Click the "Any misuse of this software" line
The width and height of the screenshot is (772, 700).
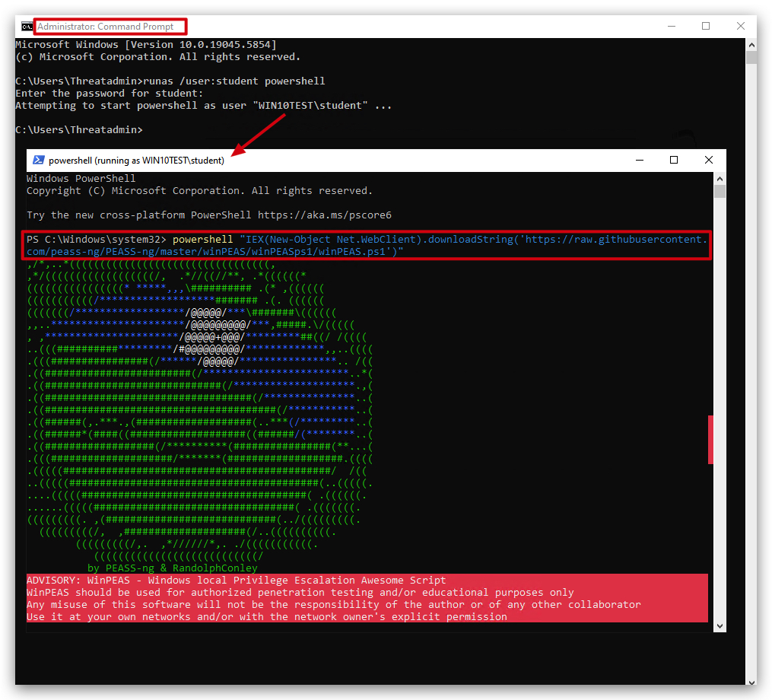click(x=334, y=605)
